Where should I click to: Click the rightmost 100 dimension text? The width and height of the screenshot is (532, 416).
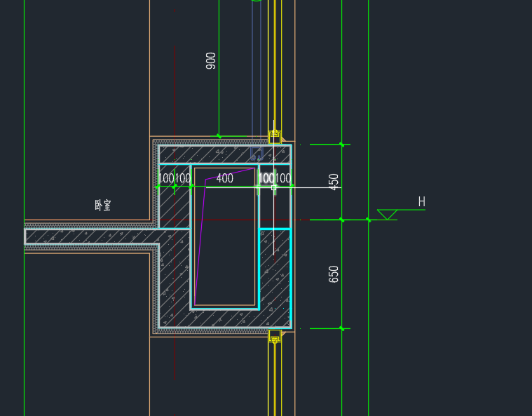(x=284, y=179)
